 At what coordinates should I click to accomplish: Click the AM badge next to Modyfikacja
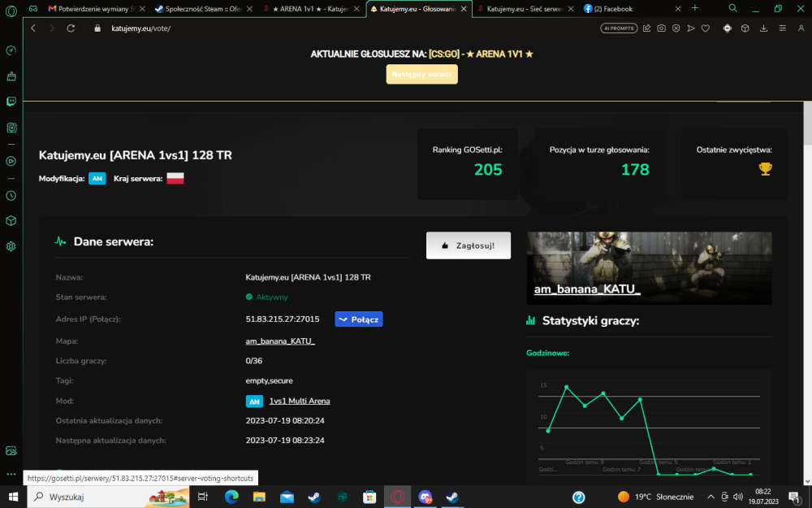point(97,178)
